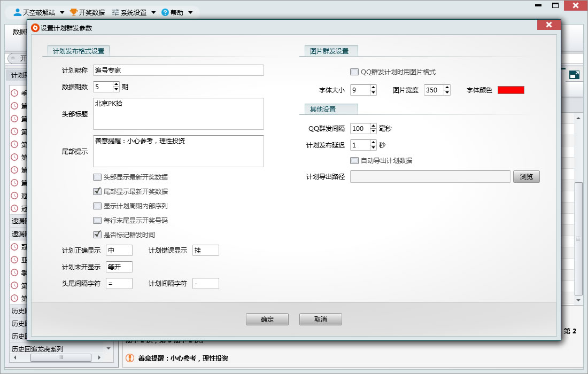Click the panel window toggle icon behind the dialog
This screenshot has height=374, width=588.
tap(574, 75)
